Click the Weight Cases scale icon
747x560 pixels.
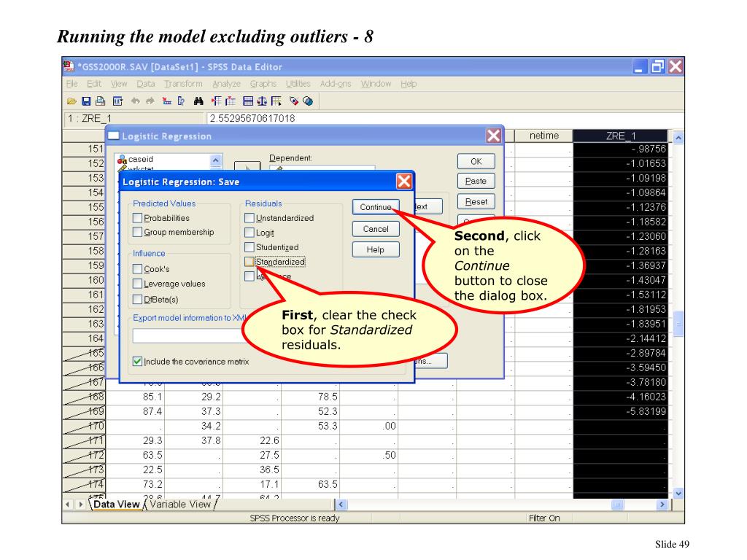pyautogui.click(x=262, y=101)
